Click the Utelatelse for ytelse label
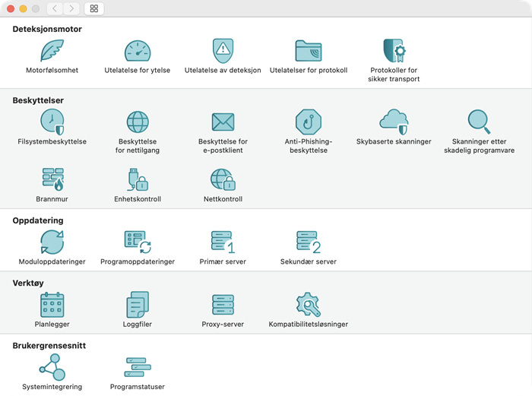 point(138,70)
